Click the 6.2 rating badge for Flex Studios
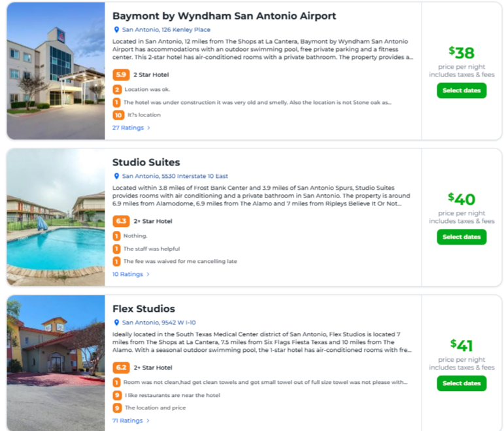This screenshot has height=431, width=504. tap(120, 368)
